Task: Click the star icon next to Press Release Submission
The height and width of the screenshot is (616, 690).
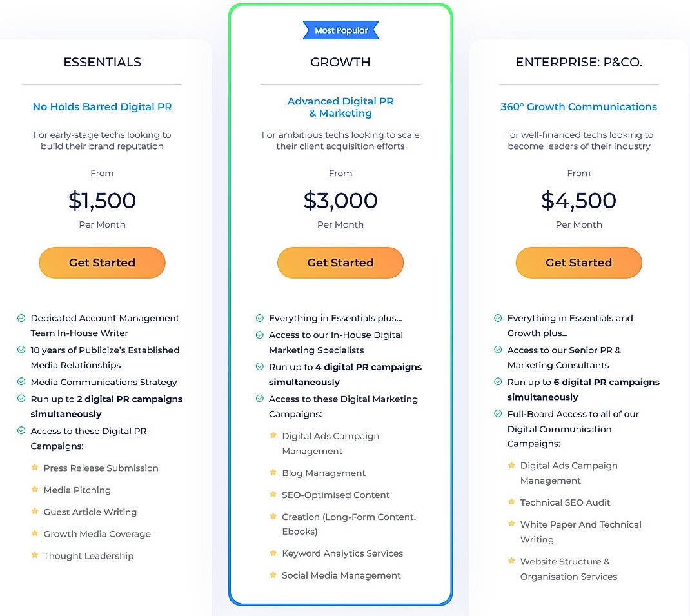Action: point(34,468)
